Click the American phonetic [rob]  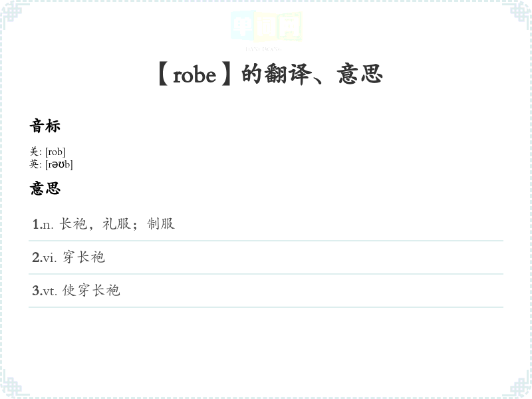coord(55,152)
